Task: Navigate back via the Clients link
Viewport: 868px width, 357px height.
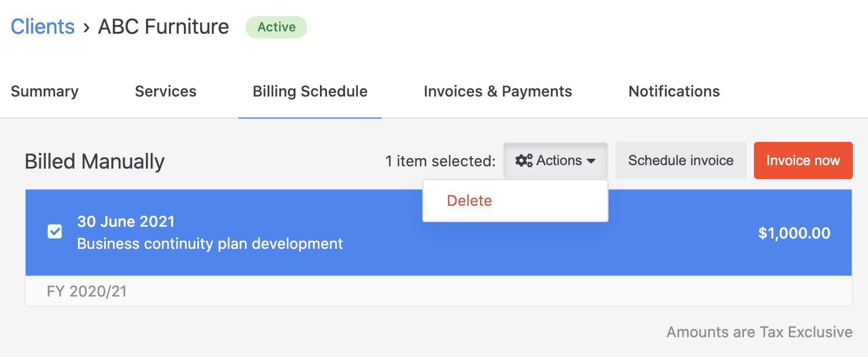Action: click(43, 27)
